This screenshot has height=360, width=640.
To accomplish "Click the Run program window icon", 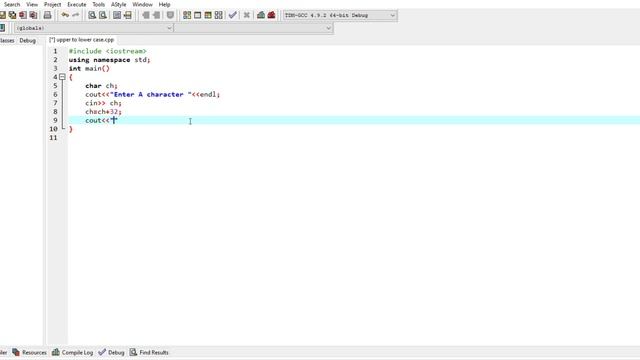I will click(198, 15).
